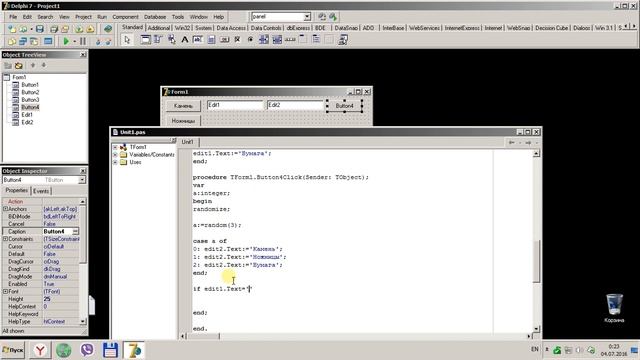Click the Pause program icon
Screen dimensions: 640x360
pyautogui.click(x=83, y=41)
